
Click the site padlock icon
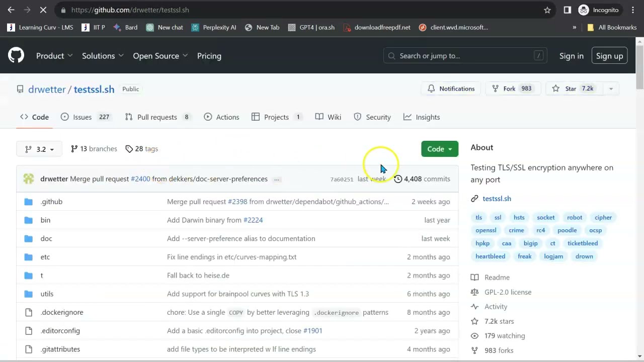(62, 10)
